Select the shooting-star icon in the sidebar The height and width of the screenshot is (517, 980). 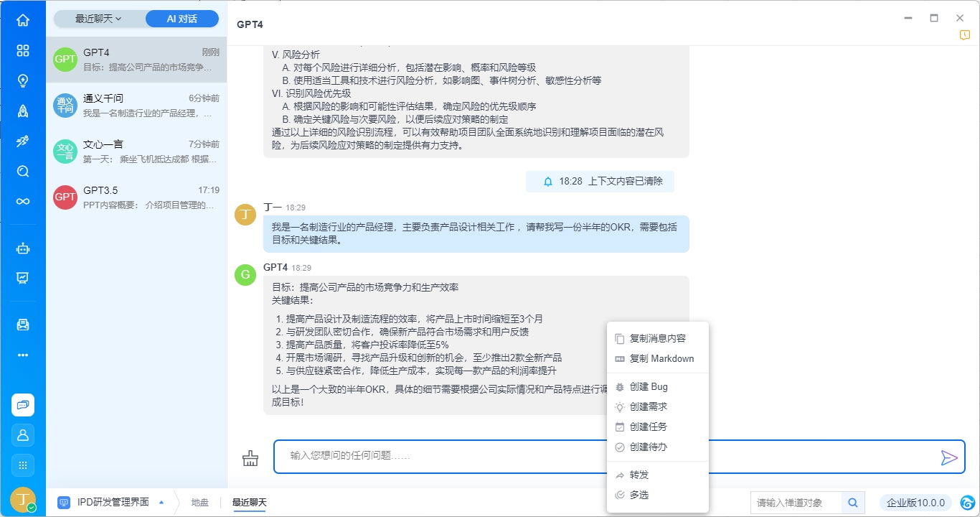pyautogui.click(x=23, y=141)
